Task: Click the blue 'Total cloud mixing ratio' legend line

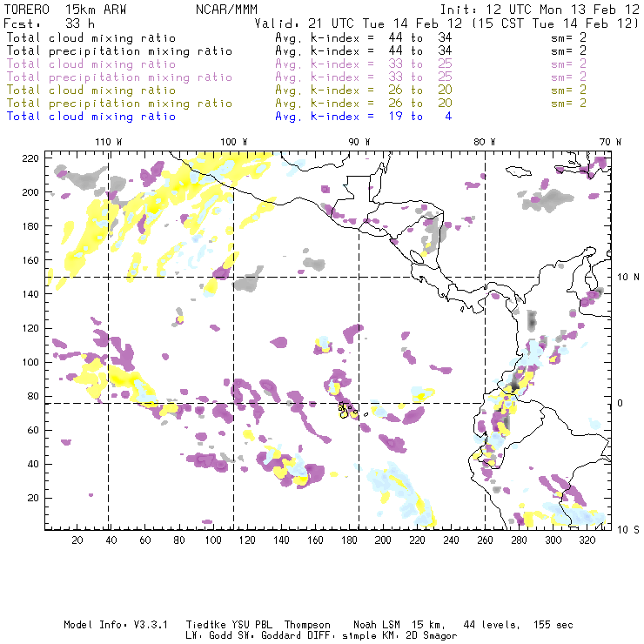Action: click(x=91, y=117)
